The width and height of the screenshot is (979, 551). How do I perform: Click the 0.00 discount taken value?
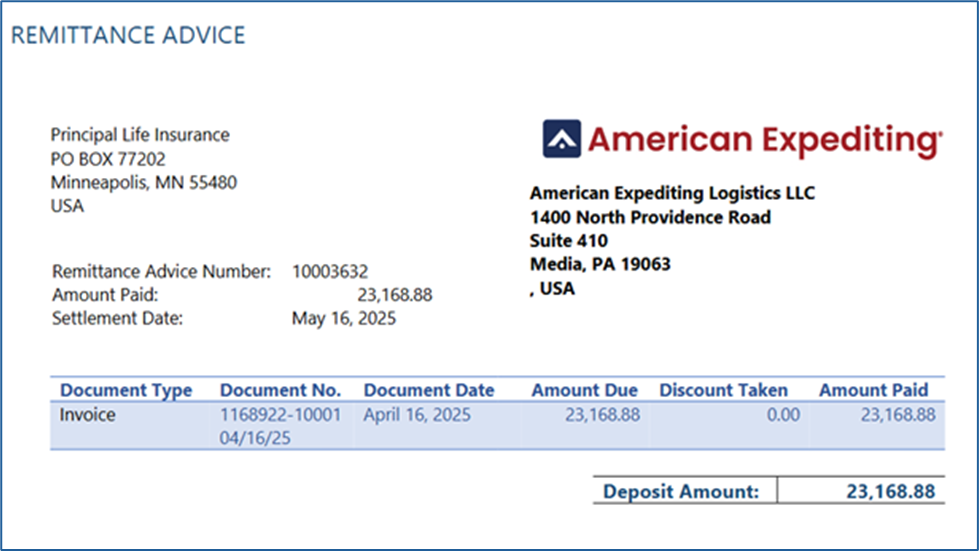(x=783, y=415)
